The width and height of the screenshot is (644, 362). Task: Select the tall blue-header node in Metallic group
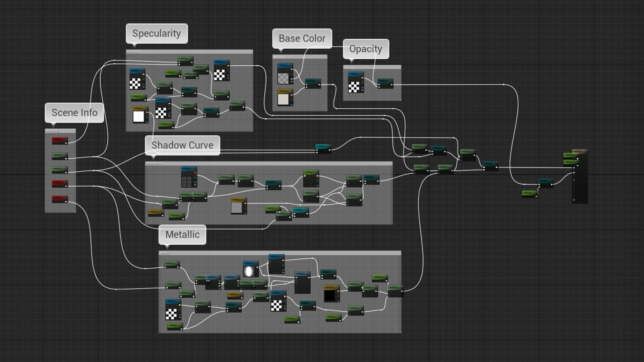point(302,283)
